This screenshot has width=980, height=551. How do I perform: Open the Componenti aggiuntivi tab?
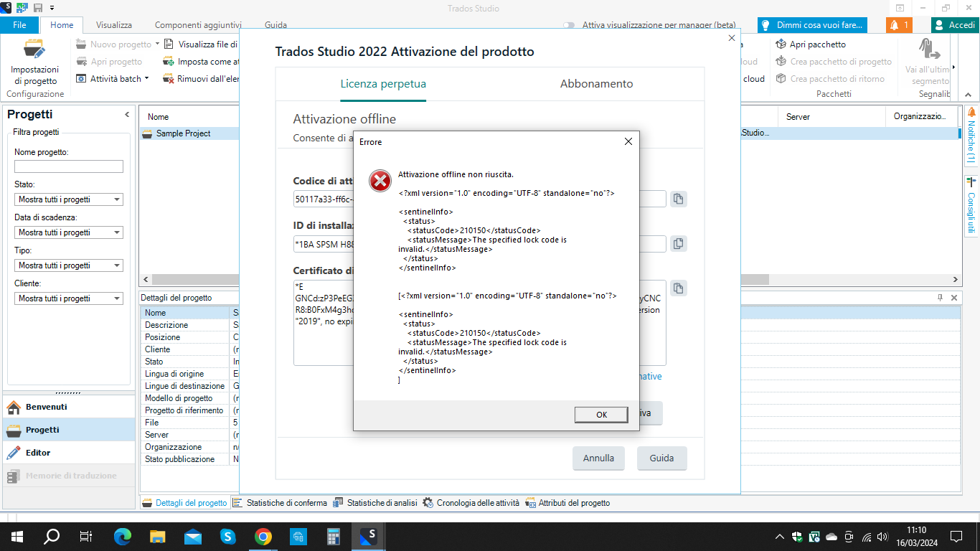pos(198,25)
